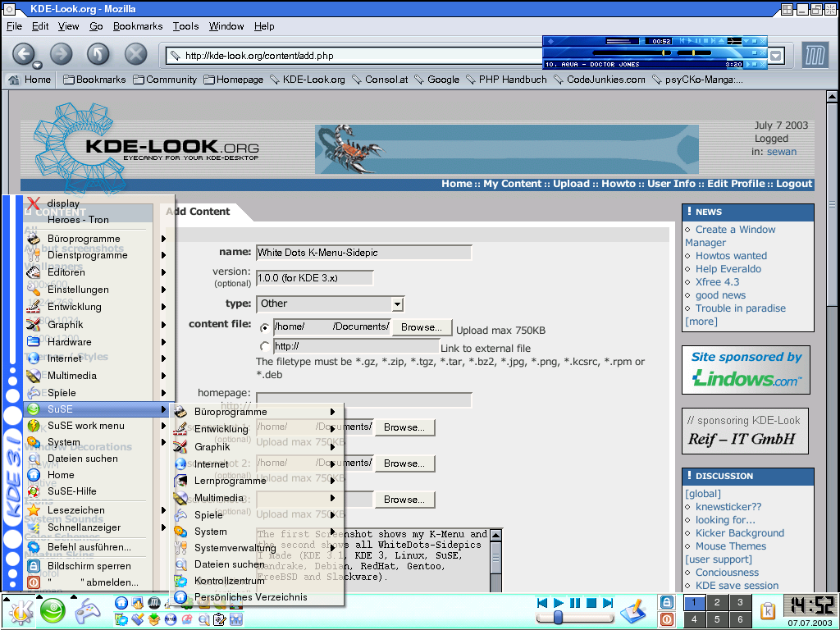Go back with the Mozilla Back arrow
Viewport: 840px width, 630px height.
point(23,53)
